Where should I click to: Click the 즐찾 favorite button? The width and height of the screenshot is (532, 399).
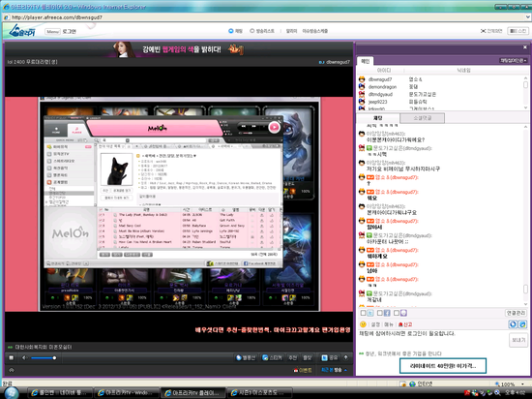(307, 357)
